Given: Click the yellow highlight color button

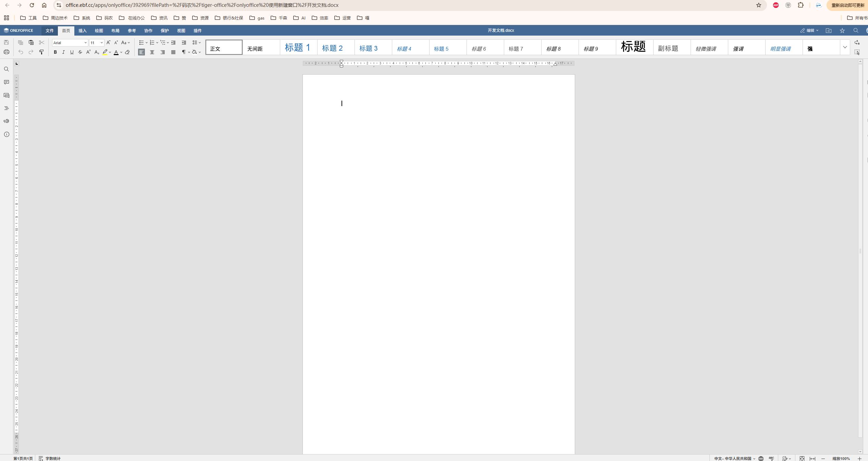Looking at the screenshot, I should click(105, 52).
